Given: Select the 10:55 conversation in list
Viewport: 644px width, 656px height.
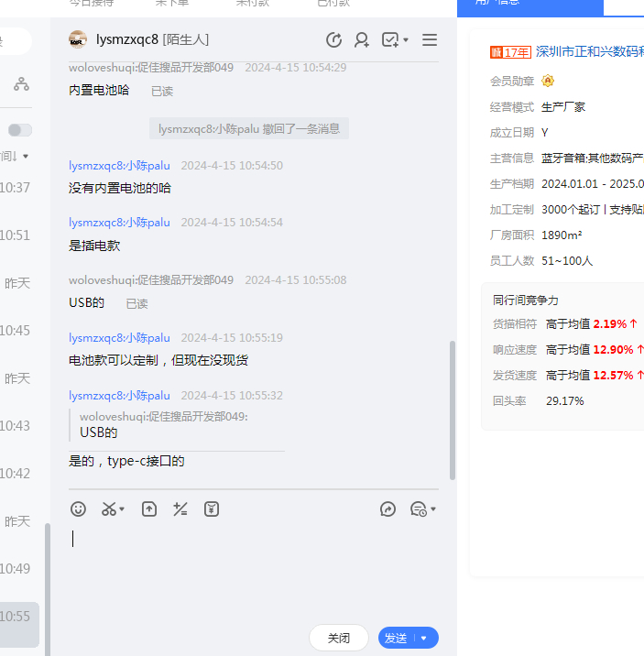Looking at the screenshot, I should point(19,625).
